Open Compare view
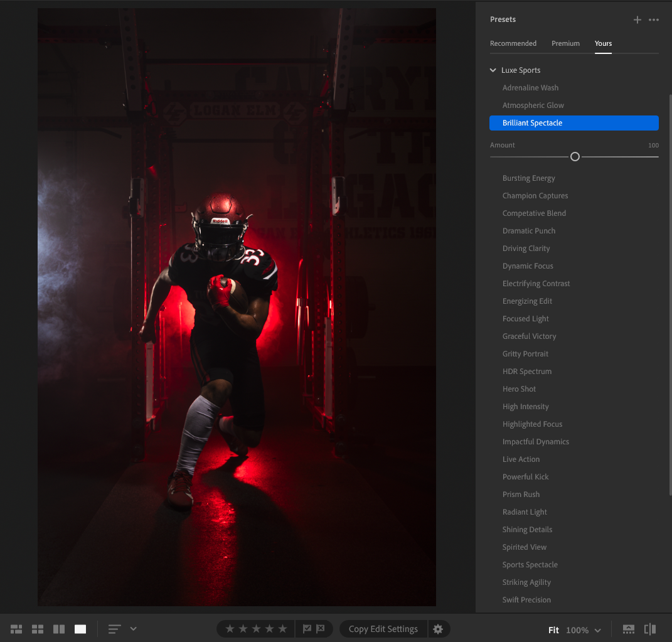 [x=59, y=629]
